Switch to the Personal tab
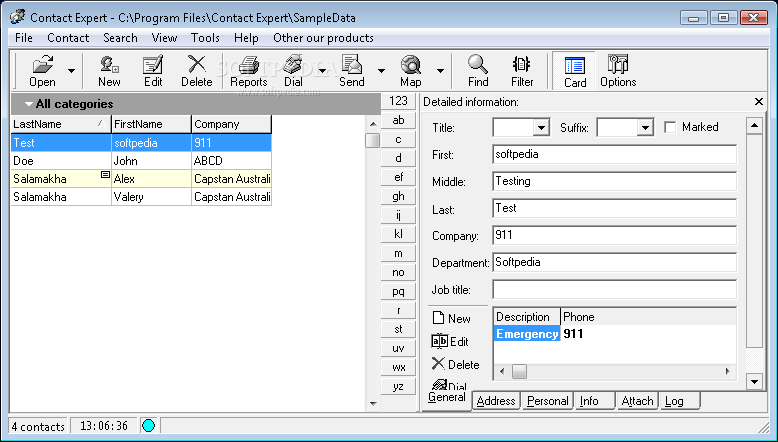 pos(547,401)
